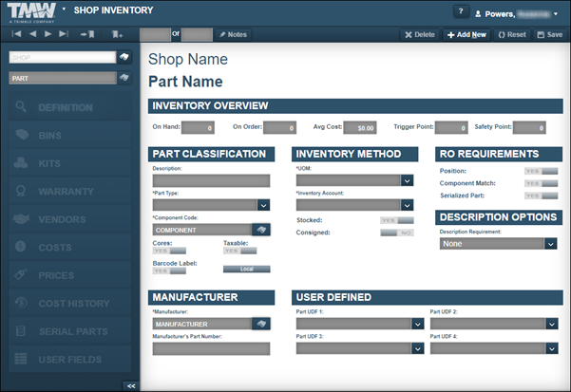The width and height of the screenshot is (571, 392).
Task: Click the Avg Cost field
Action: click(360, 127)
